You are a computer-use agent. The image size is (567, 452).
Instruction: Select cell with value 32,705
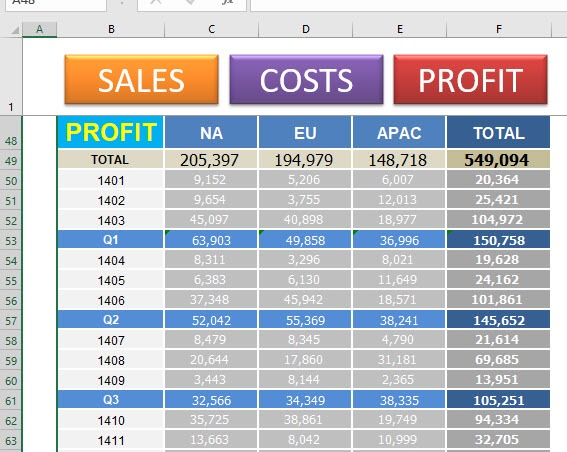(498, 440)
